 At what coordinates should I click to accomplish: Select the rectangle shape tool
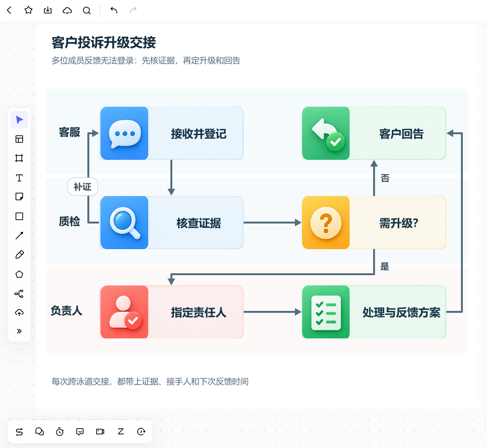19,216
